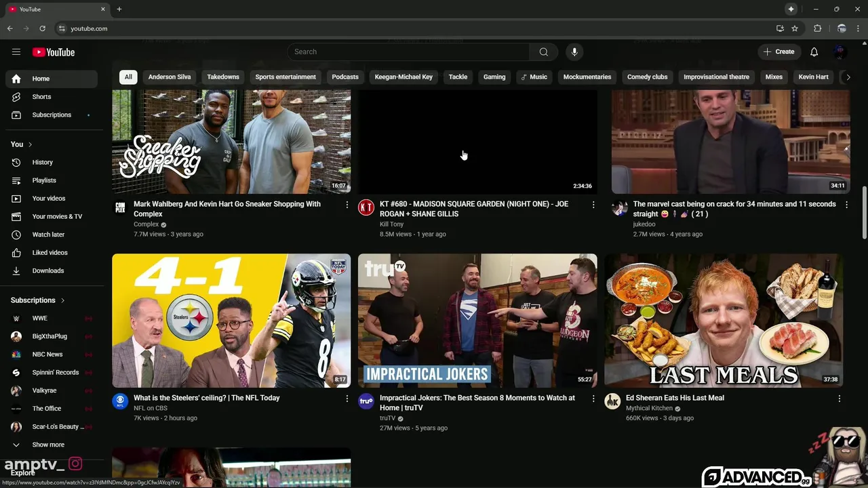Viewport: 868px width, 488px height.
Task: Open options for Mark Wahlberg sneaker video
Action: [x=347, y=205]
